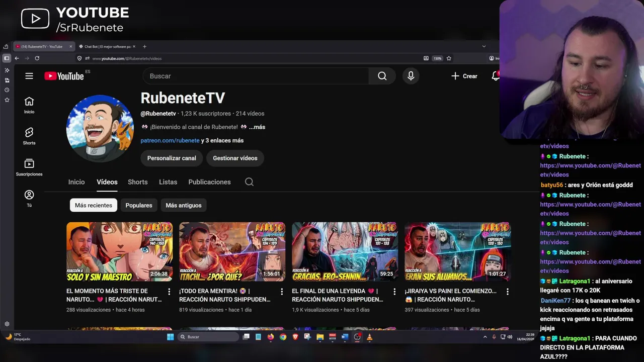Open Suscripciones in the sidebar
The image size is (644, 362).
pos(29,167)
